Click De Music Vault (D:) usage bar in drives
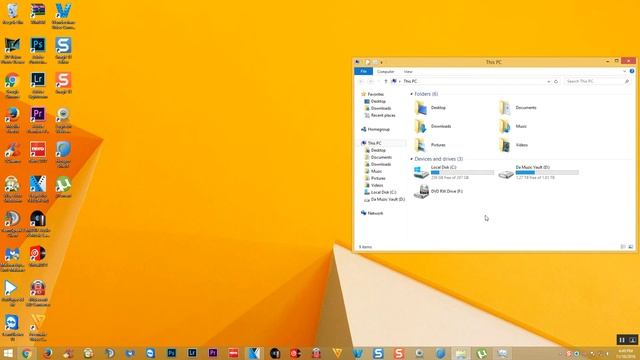This screenshot has width=640, height=360. pyautogui.click(x=547, y=173)
